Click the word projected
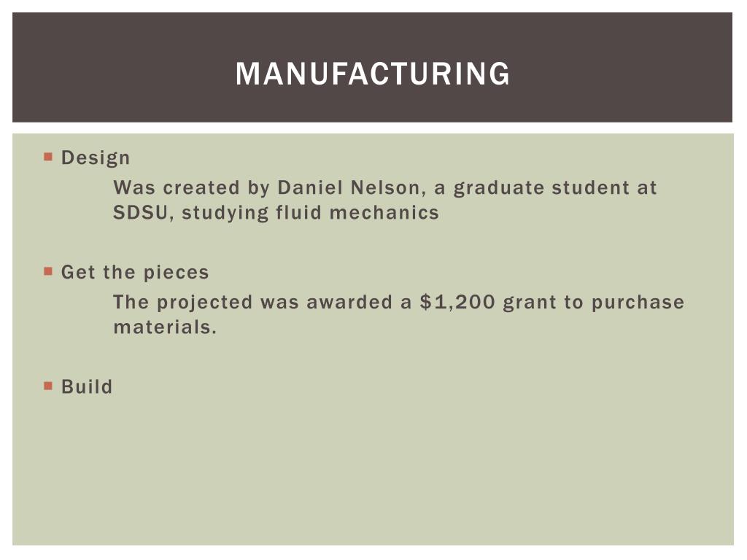747x560 pixels. 204,303
